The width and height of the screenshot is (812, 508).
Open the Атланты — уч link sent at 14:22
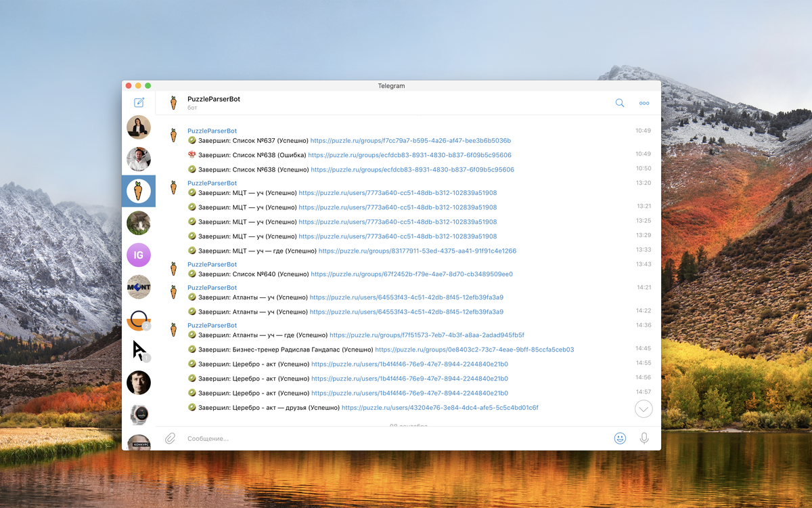pos(407,312)
